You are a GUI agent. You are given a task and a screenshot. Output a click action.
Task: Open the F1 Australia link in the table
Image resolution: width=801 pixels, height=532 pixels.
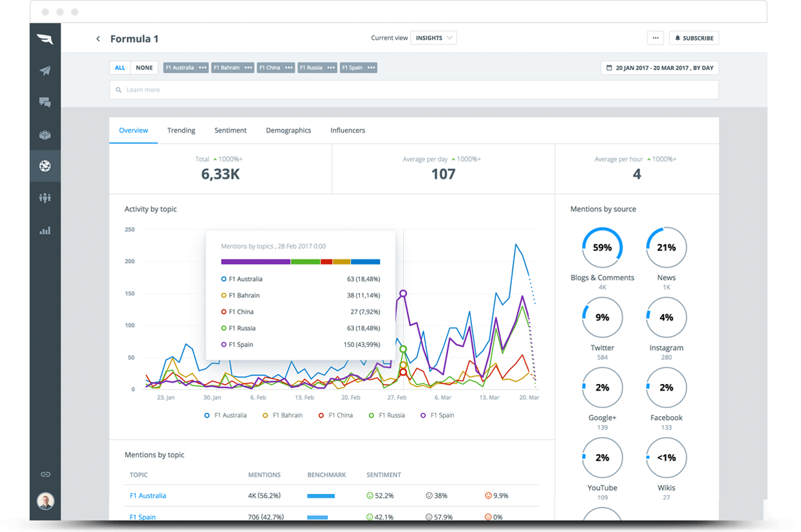(148, 496)
